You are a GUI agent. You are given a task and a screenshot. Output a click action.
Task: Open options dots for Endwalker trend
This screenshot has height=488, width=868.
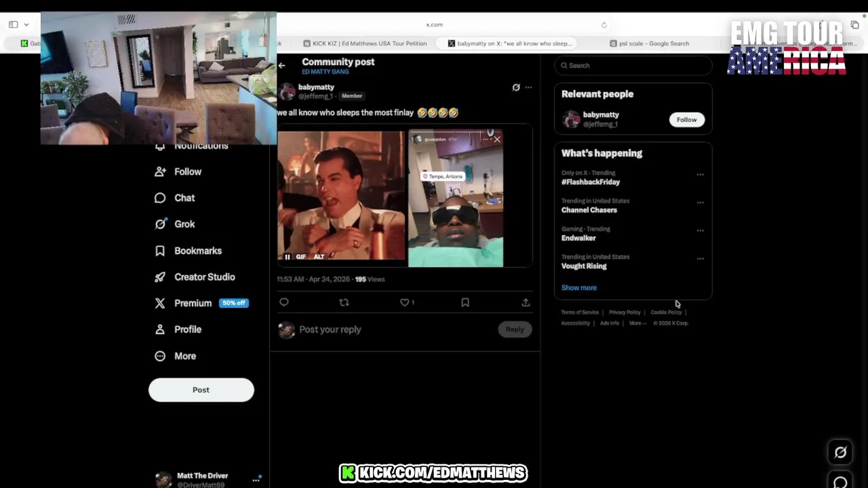[701, 230]
